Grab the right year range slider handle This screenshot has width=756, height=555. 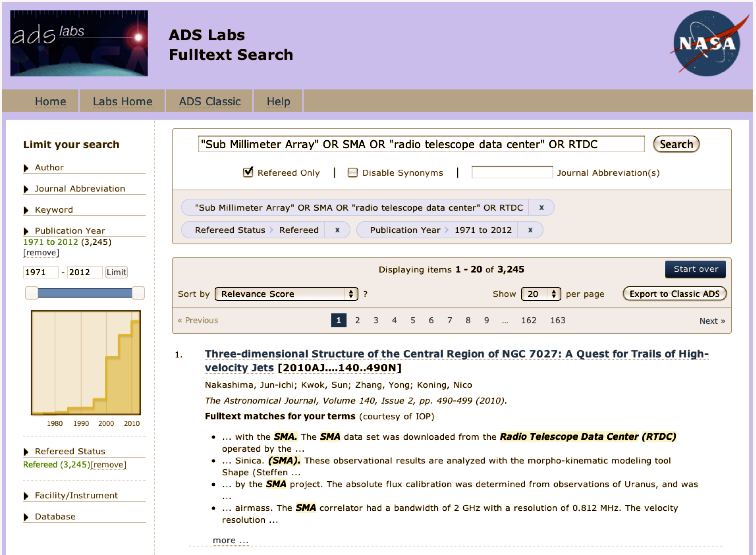coord(138,293)
